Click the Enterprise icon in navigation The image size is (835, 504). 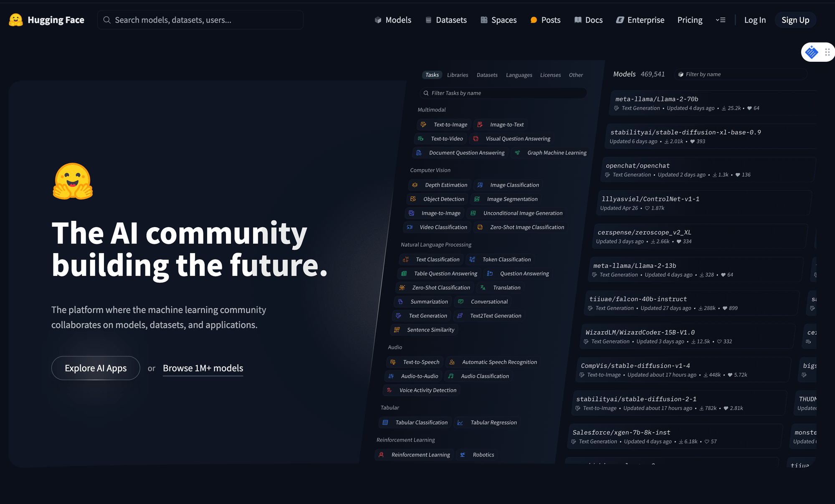[620, 20]
